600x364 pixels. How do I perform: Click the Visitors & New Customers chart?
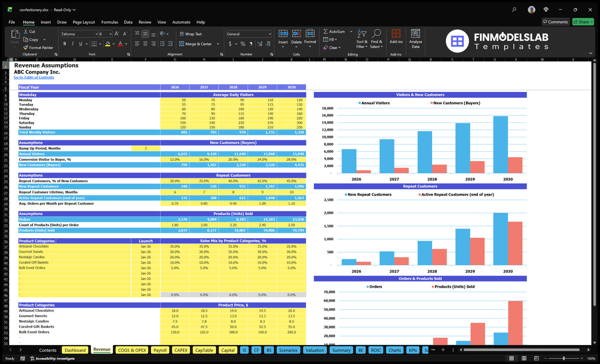420,137
